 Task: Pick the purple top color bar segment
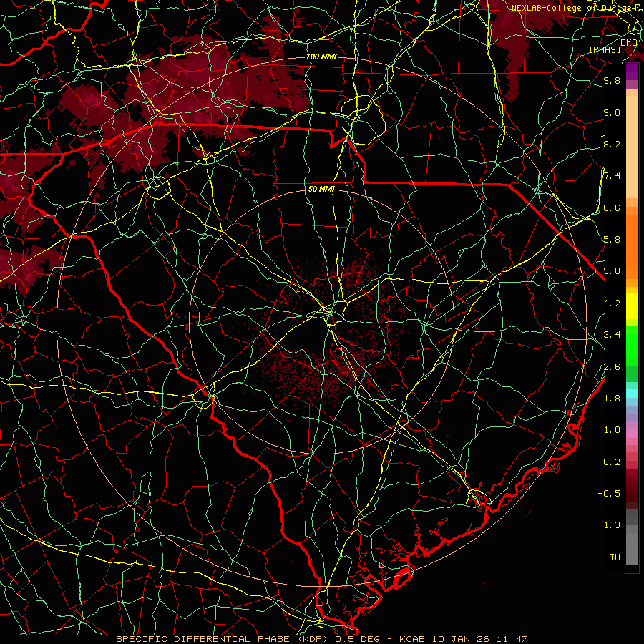tap(632, 72)
